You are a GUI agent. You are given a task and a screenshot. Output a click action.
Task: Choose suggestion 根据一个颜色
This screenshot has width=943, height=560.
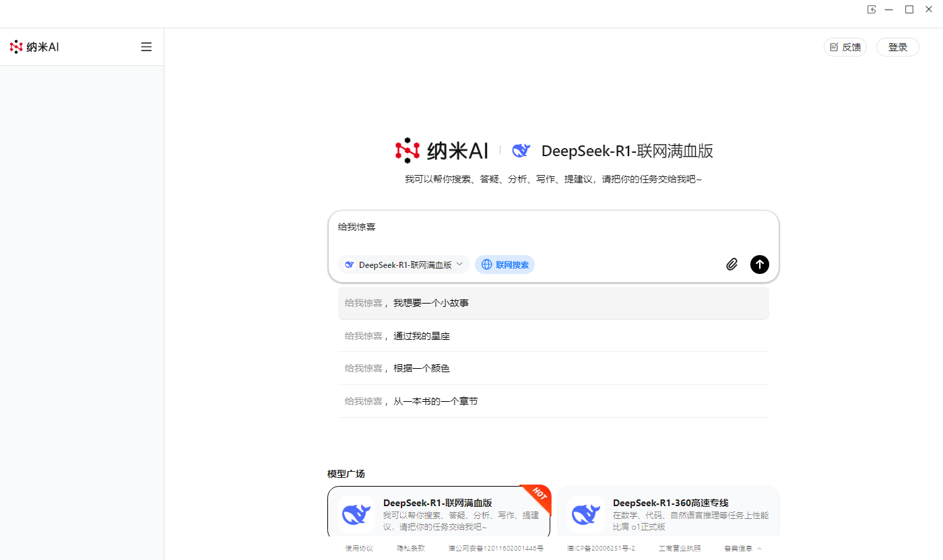[x=553, y=368]
